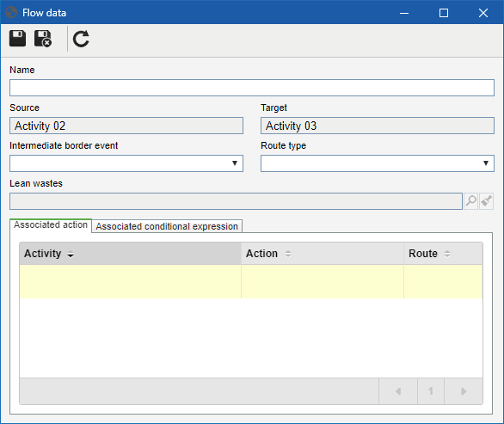The image size is (504, 424).
Task: Maximize the Flow data window
Action: tap(444, 13)
